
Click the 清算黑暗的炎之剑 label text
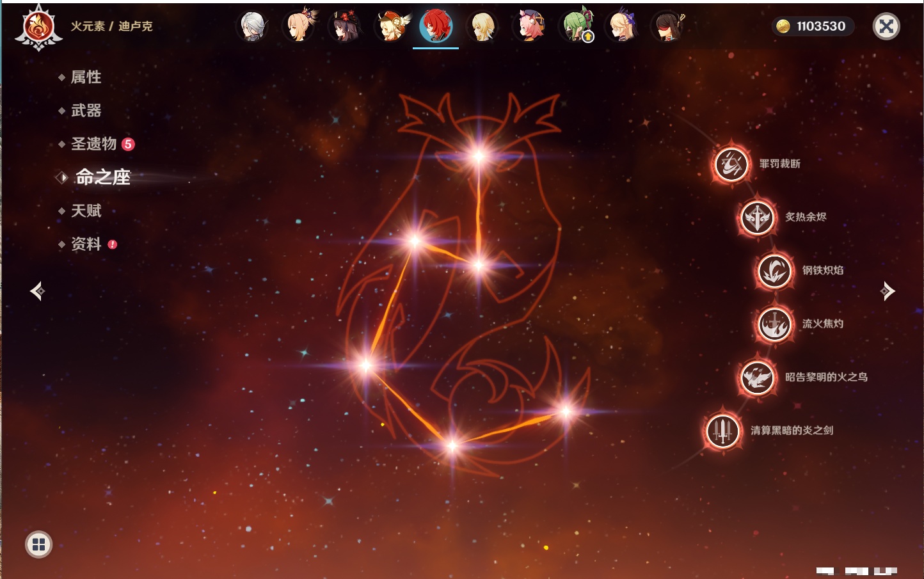pos(792,430)
